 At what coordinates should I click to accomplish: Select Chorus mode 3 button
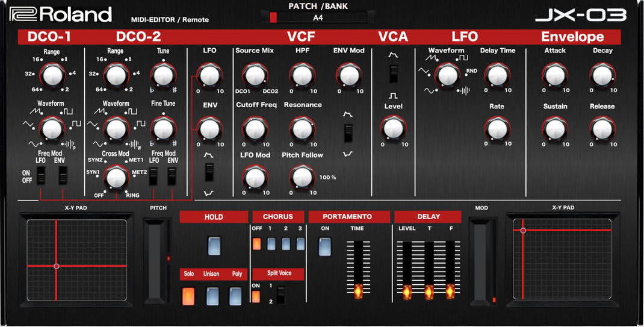(x=301, y=244)
